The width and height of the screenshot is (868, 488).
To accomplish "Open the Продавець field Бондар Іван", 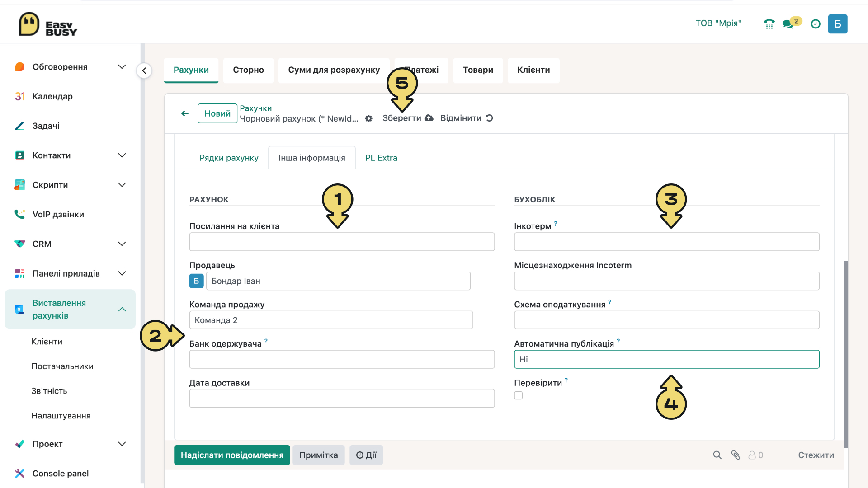I will coord(338,281).
